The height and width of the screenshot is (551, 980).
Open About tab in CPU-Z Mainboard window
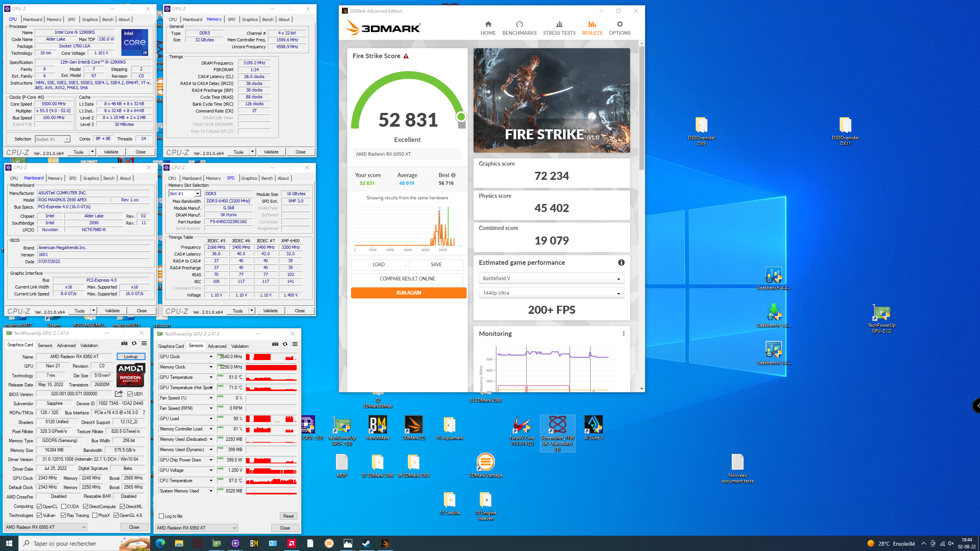point(125,178)
